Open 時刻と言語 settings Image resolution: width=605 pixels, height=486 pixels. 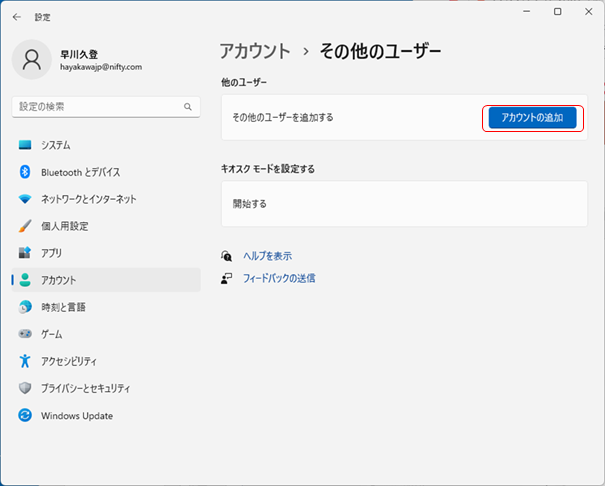63,307
